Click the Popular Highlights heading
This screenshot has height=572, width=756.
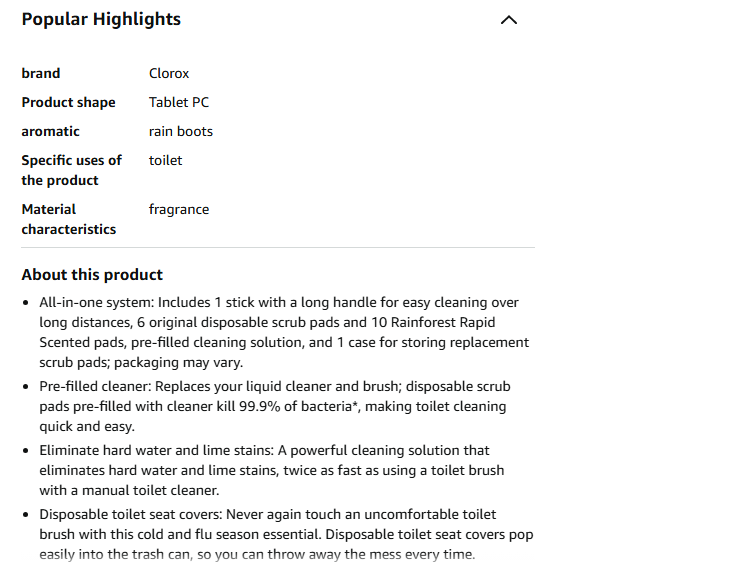coord(101,19)
